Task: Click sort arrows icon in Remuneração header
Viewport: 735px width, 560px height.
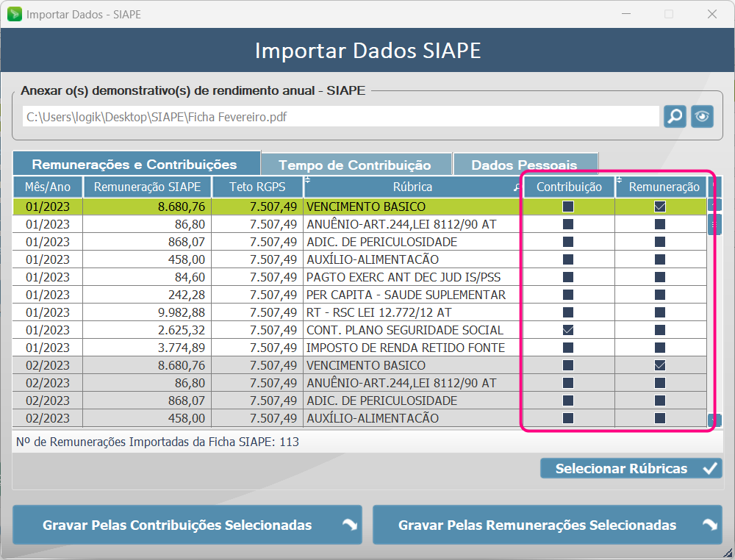Action: [619, 179]
